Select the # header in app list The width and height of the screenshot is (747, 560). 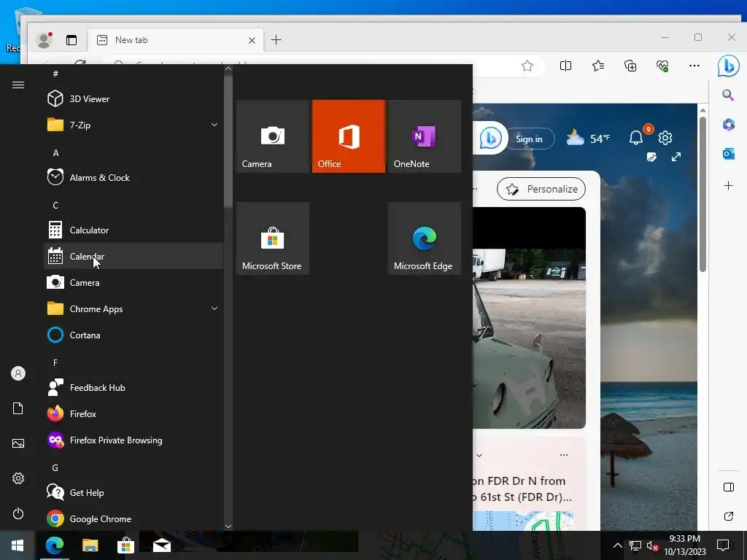[55, 74]
